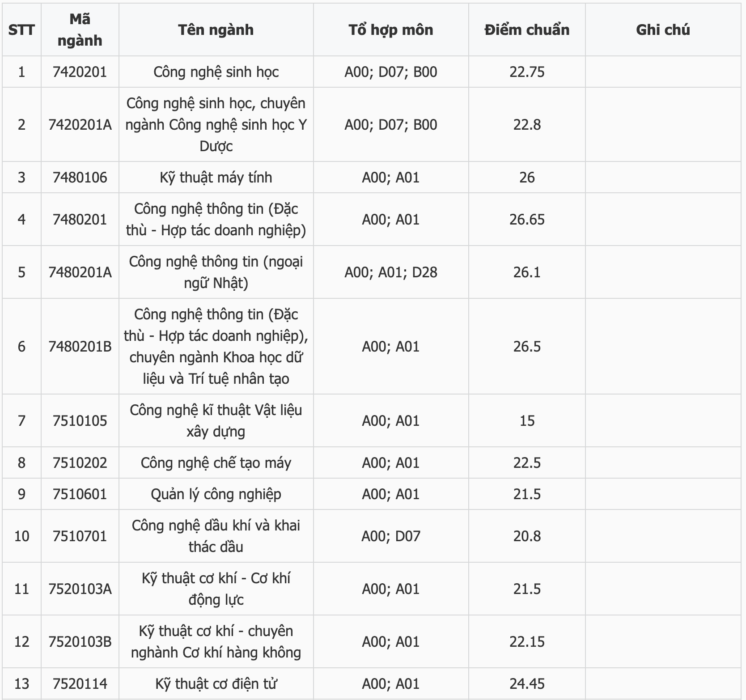The height and width of the screenshot is (700, 746).
Task: Click subject combo A00; A01; D28
Action: pos(391,272)
